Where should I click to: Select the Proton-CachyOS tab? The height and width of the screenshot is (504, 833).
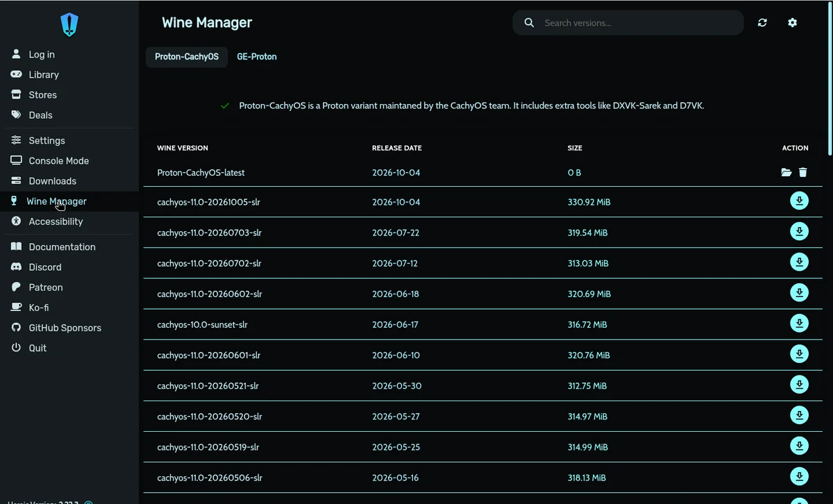coord(187,57)
